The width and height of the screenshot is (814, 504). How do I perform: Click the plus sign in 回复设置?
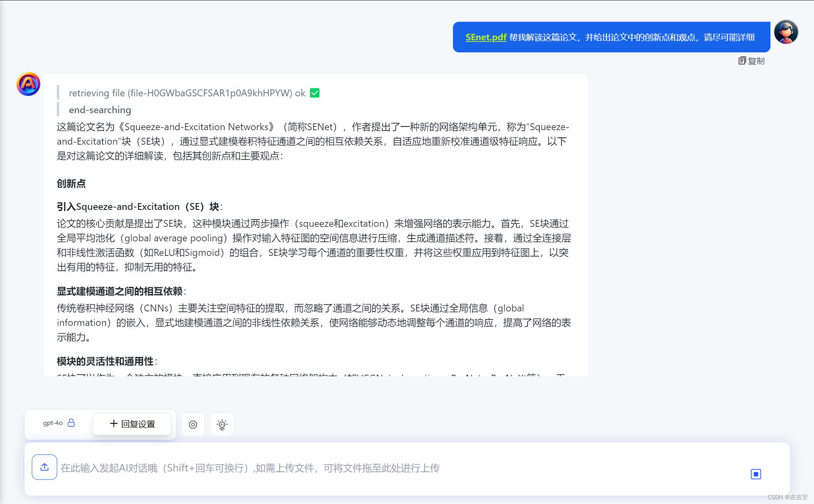114,424
